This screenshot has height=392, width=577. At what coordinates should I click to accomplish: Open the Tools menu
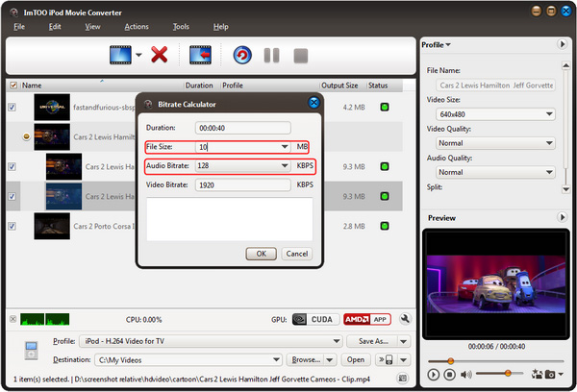point(181,27)
